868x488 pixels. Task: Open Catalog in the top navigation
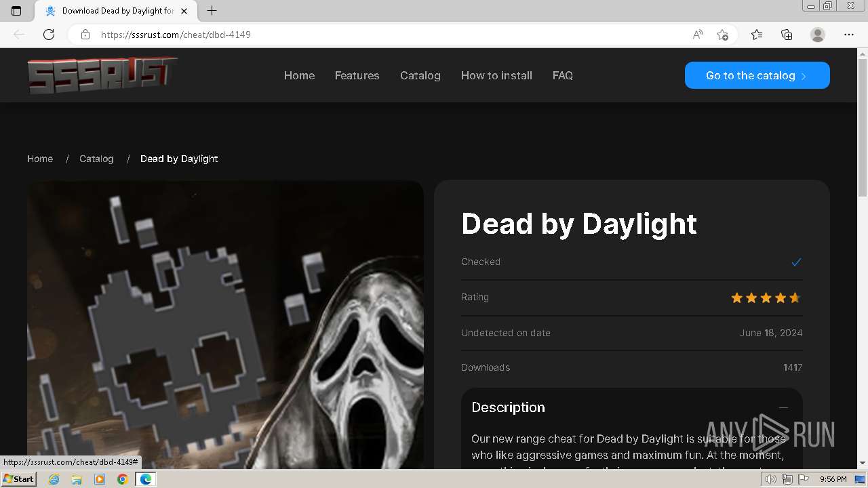click(420, 75)
